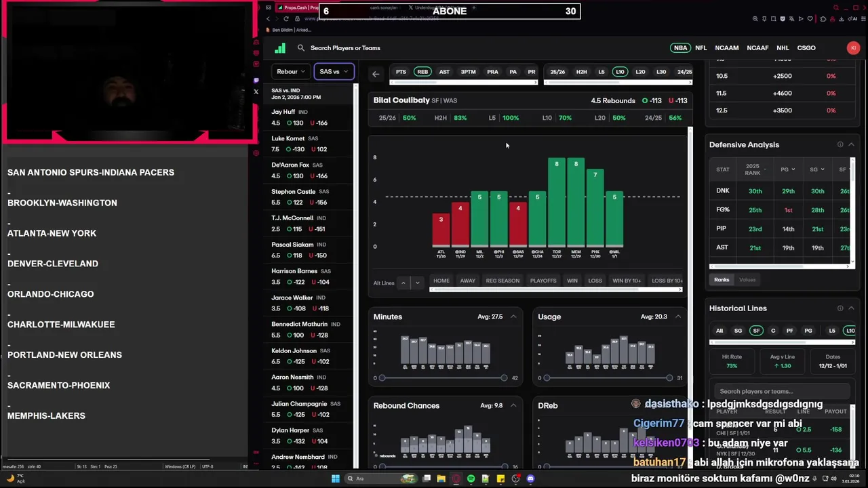Open File Explorer from the taskbar
Image resolution: width=868 pixels, height=488 pixels.
441,479
